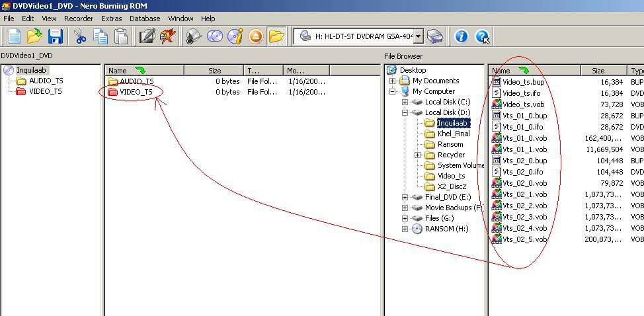Select VIDEO_TS in compilation tree
The width and height of the screenshot is (644, 316).
pyautogui.click(x=45, y=91)
